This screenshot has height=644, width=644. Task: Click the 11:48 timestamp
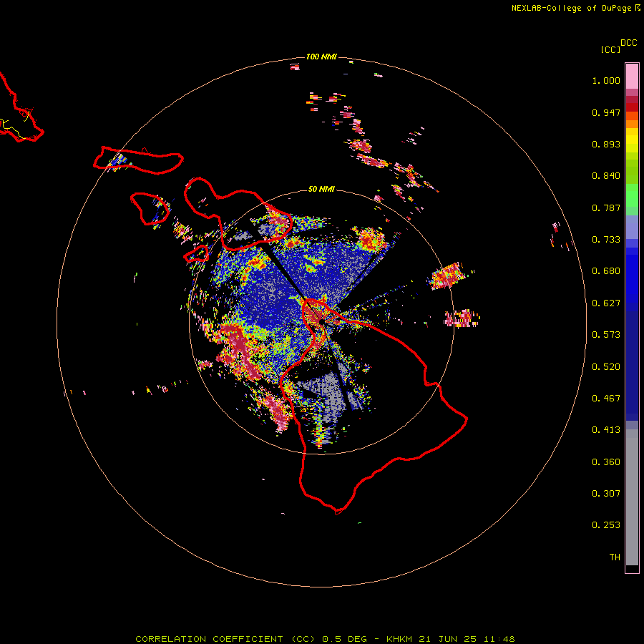tap(499, 639)
